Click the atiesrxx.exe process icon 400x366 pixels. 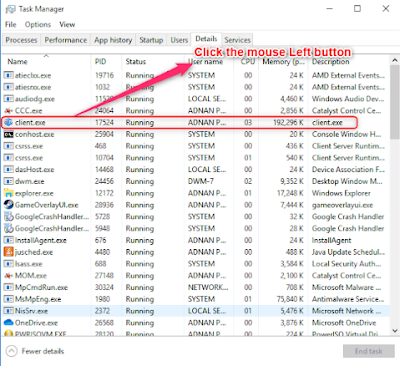coord(8,87)
